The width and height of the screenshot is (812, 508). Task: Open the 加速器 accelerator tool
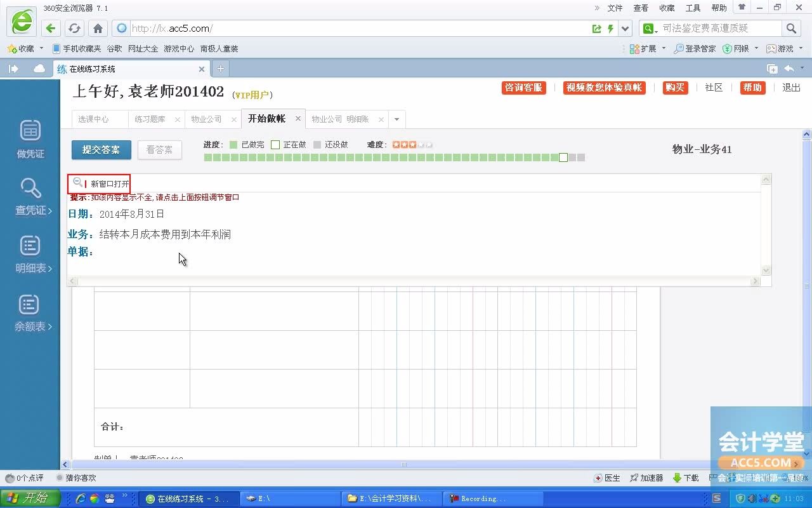pos(646,478)
